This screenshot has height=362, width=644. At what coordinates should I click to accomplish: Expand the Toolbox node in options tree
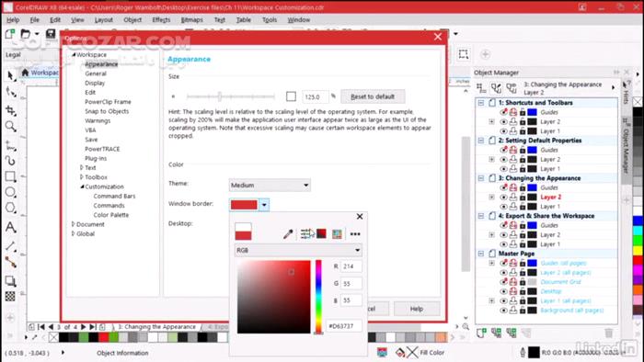tap(81, 177)
